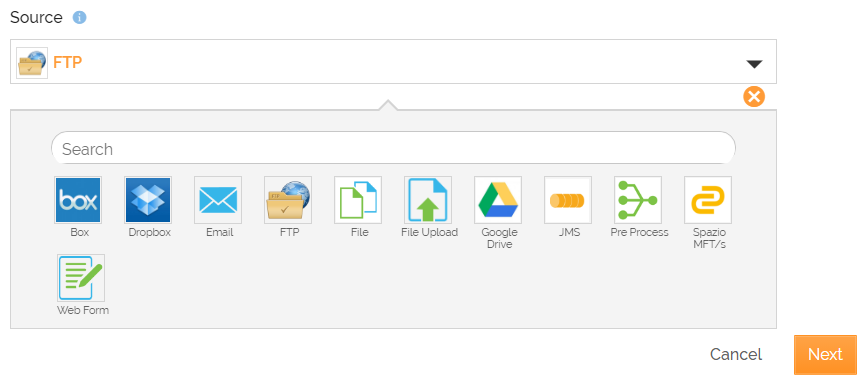Select the FTP folder icon in the grid
Viewport: 860px width, 384px height.
[288, 200]
